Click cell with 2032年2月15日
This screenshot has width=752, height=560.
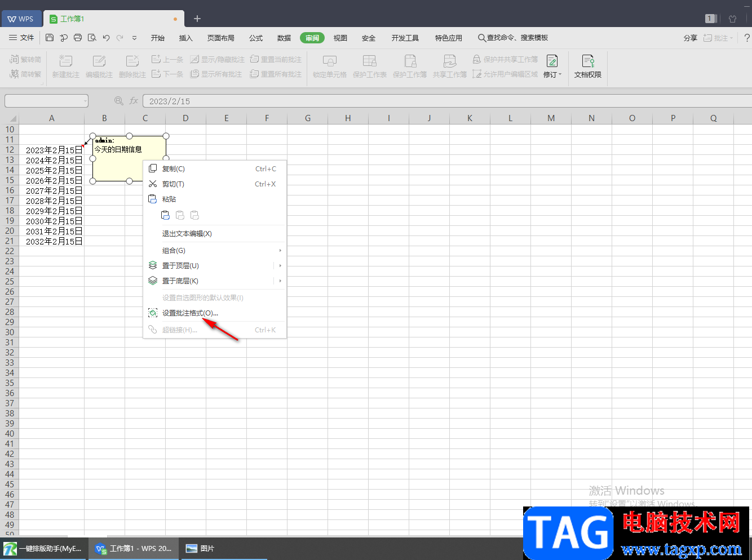point(51,241)
